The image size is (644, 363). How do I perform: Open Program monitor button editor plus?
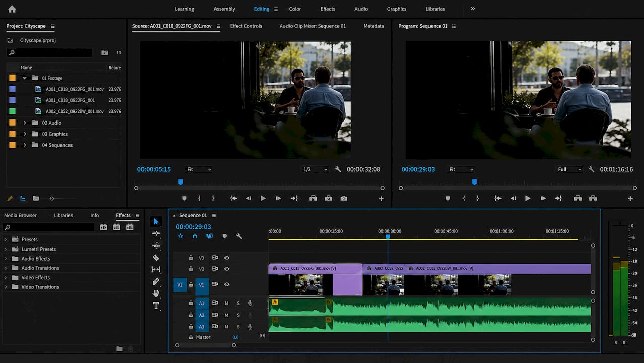tap(630, 199)
